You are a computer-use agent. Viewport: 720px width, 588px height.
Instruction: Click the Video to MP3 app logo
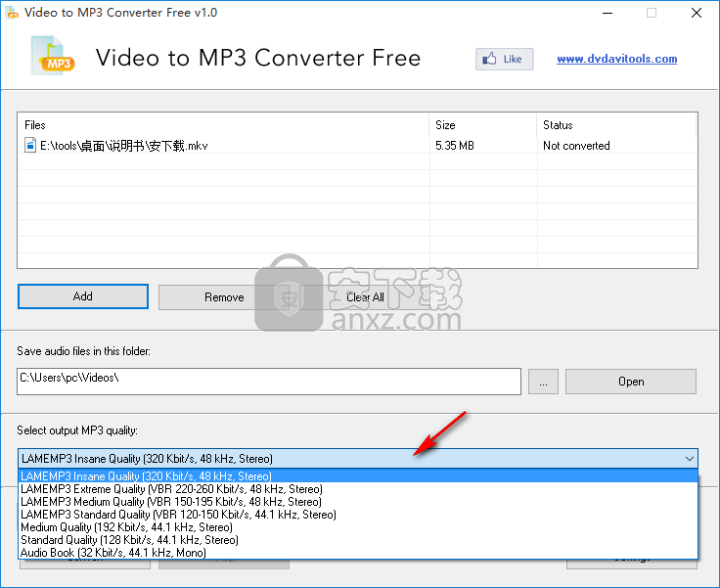click(53, 56)
